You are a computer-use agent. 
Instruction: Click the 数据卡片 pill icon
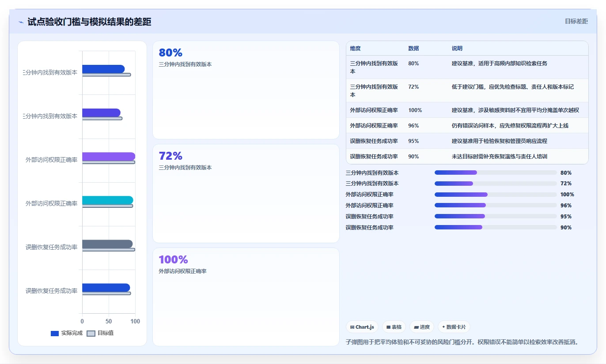[x=443, y=327]
